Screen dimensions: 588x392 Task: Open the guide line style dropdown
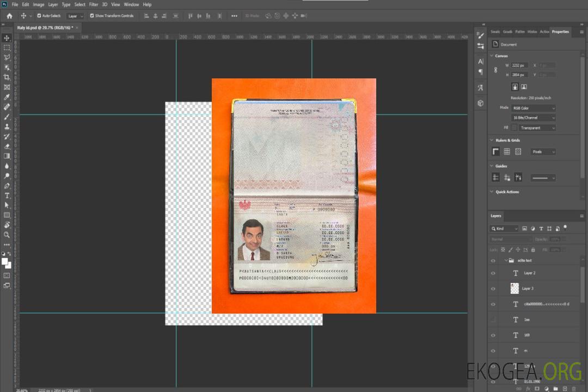(x=543, y=178)
